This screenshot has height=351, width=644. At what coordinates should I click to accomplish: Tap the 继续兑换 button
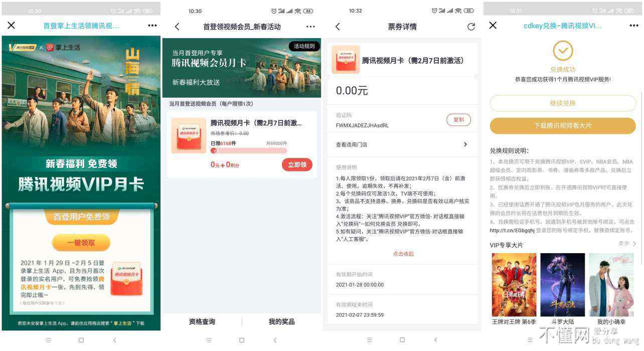click(x=563, y=103)
